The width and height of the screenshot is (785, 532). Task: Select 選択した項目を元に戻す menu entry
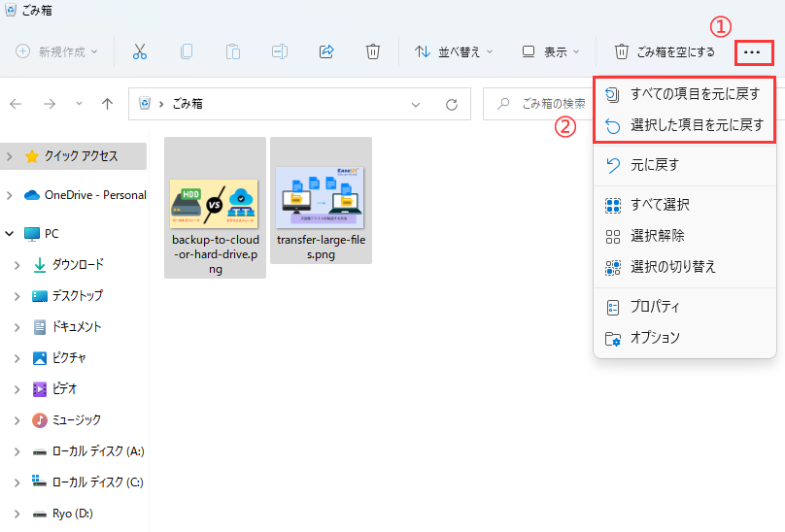click(x=684, y=125)
